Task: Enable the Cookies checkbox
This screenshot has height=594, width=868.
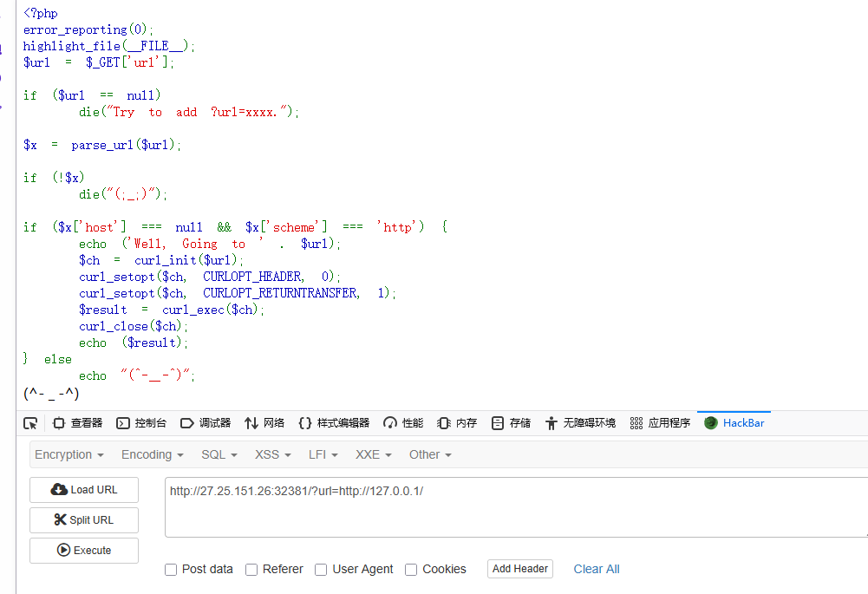Action: pos(411,570)
